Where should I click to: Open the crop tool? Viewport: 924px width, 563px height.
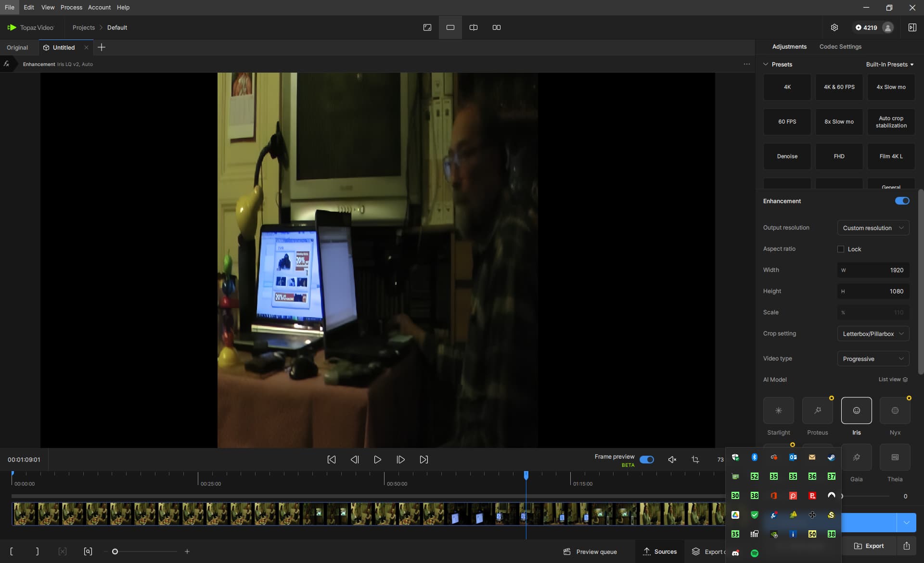tap(695, 460)
